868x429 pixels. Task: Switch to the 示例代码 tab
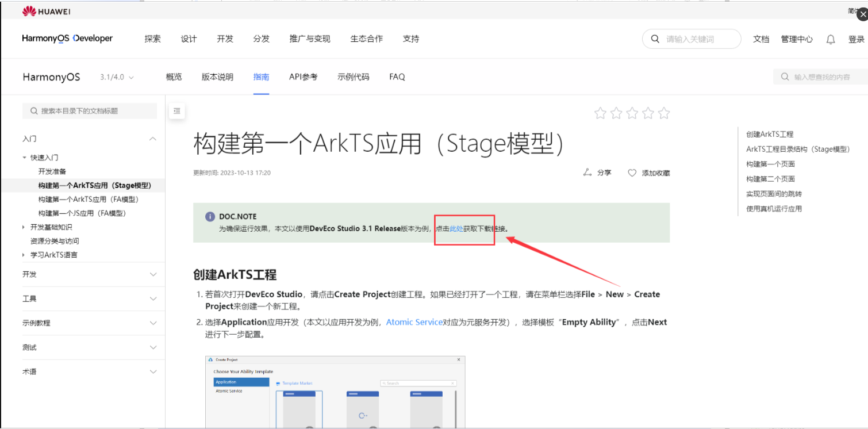click(353, 77)
